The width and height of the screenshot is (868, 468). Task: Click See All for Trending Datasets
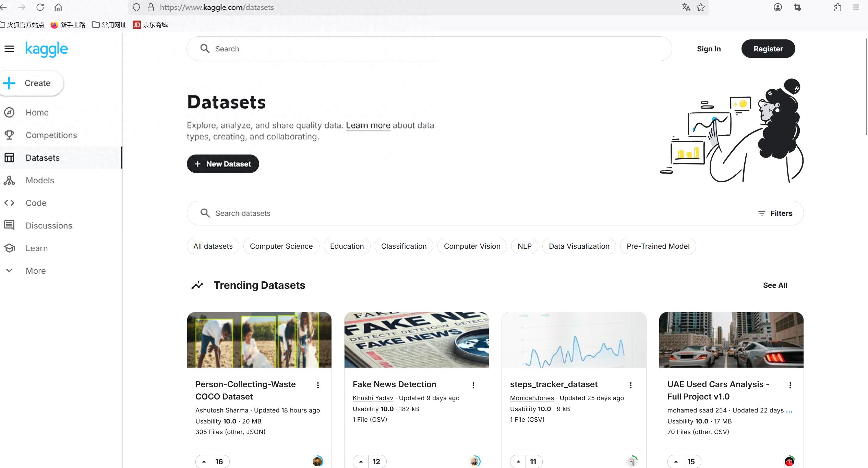775,285
